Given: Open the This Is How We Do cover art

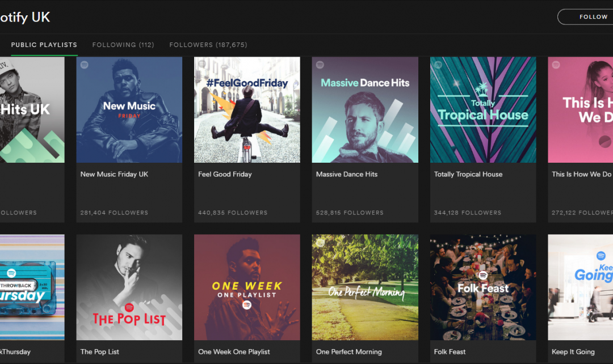Looking at the screenshot, I should pos(581,110).
